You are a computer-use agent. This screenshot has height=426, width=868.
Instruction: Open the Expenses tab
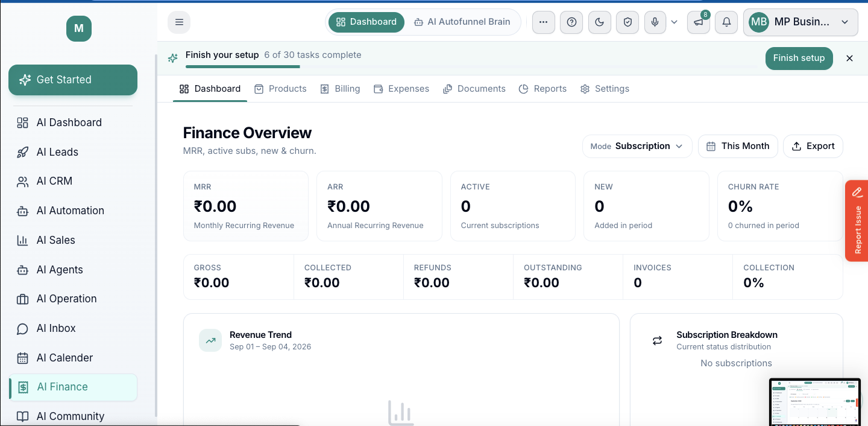click(x=401, y=89)
